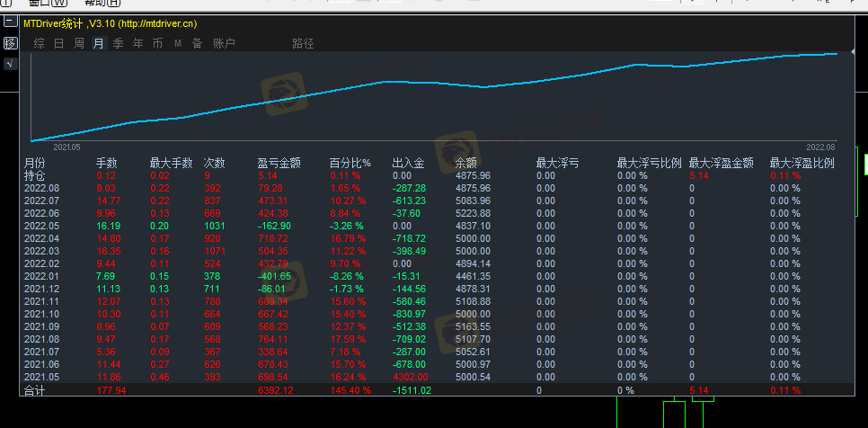
Task: Click the "移" move button on the left edge
Action: (x=10, y=43)
